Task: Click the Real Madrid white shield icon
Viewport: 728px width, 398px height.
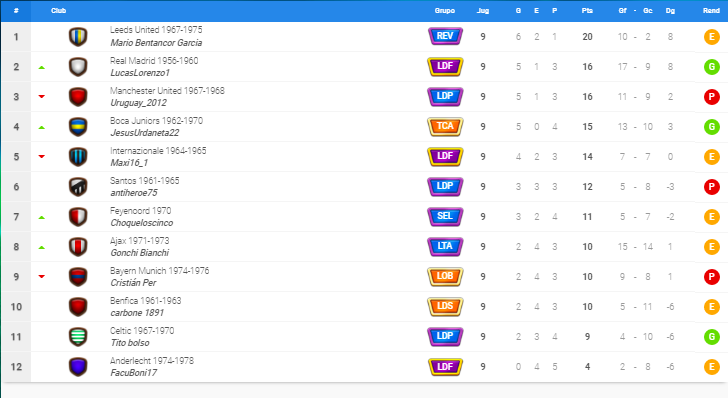Action: 78,67
